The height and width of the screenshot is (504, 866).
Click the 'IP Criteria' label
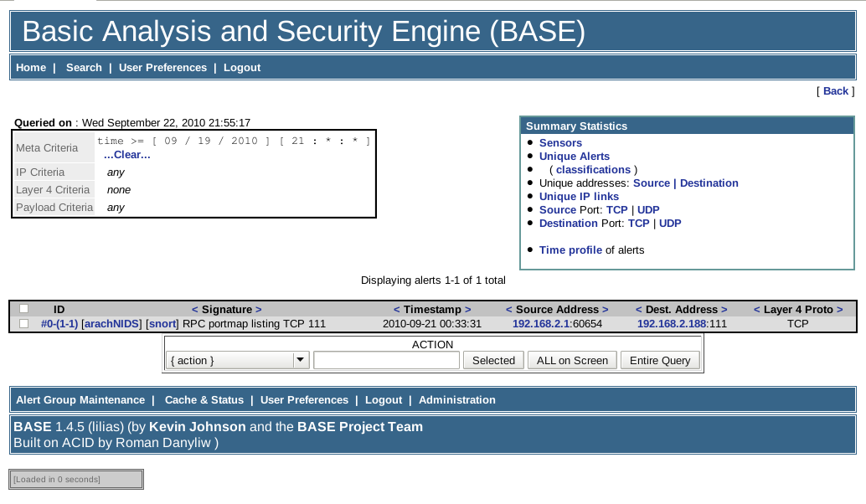(x=40, y=172)
